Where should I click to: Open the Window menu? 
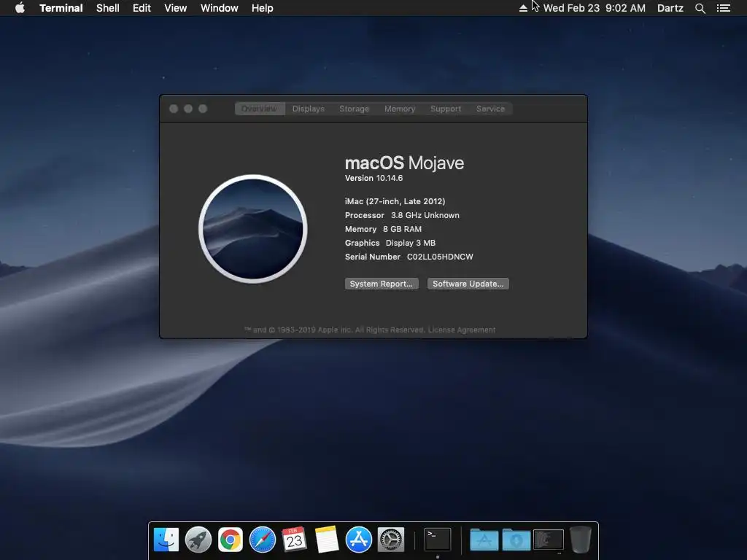[219, 8]
